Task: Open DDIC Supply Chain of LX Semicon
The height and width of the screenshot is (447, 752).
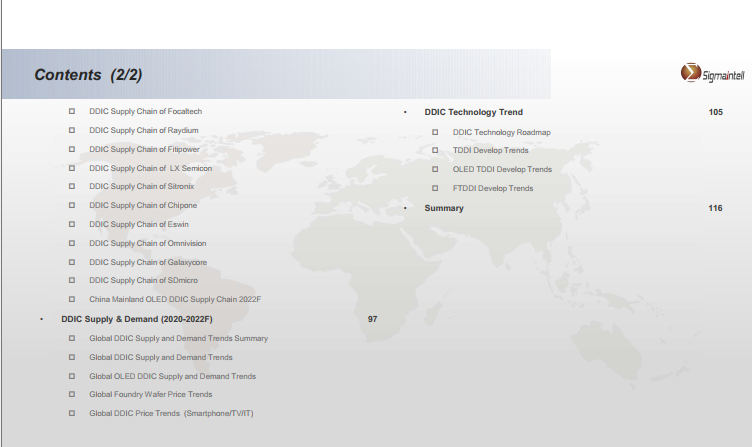Action: (150, 168)
